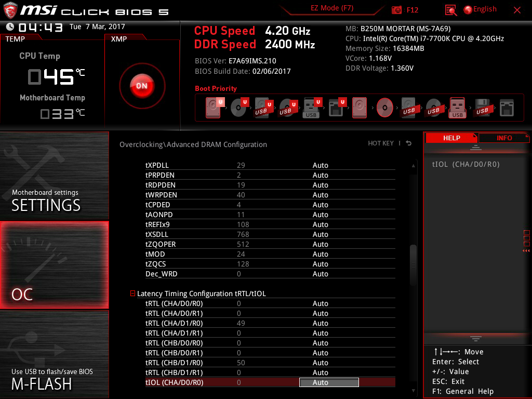Open the BIOS search icon
Viewport: 532px width, 399px height.
tap(451, 10)
